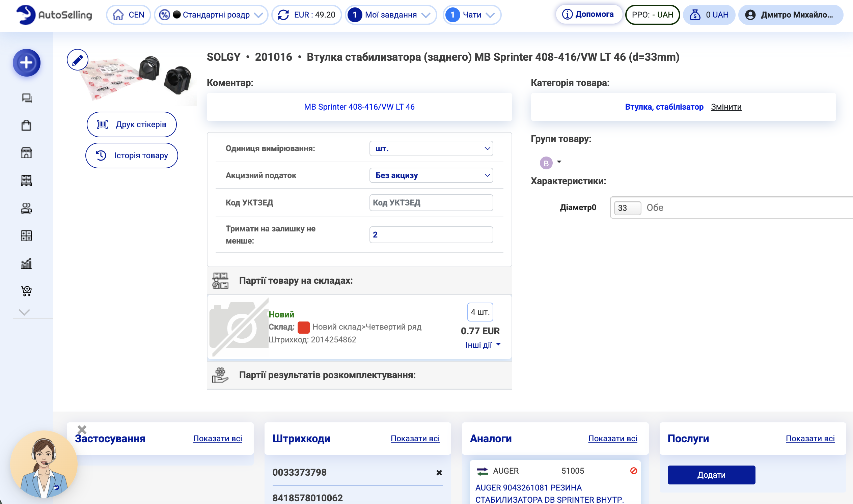Open the shopping bag sidebar icon

click(26, 125)
